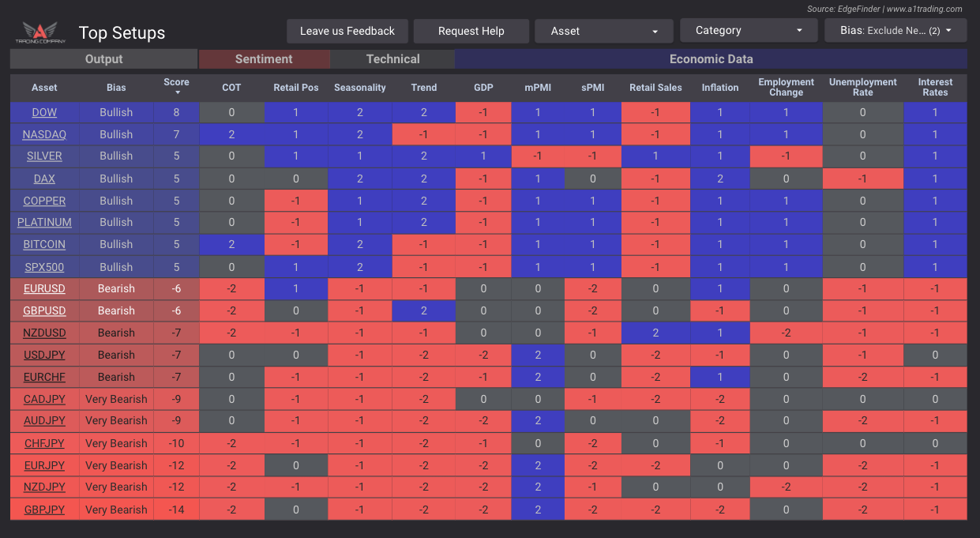This screenshot has height=538, width=980.
Task: Click the Score column sort arrow
Action: (x=177, y=93)
